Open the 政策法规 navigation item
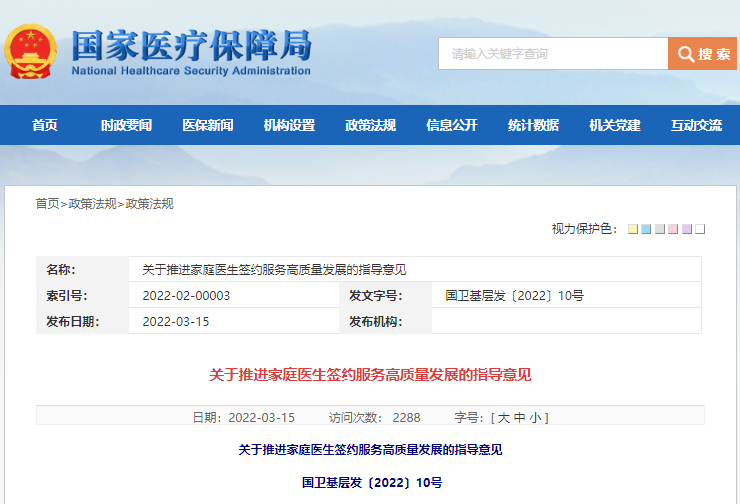The image size is (740, 504). tap(370, 125)
